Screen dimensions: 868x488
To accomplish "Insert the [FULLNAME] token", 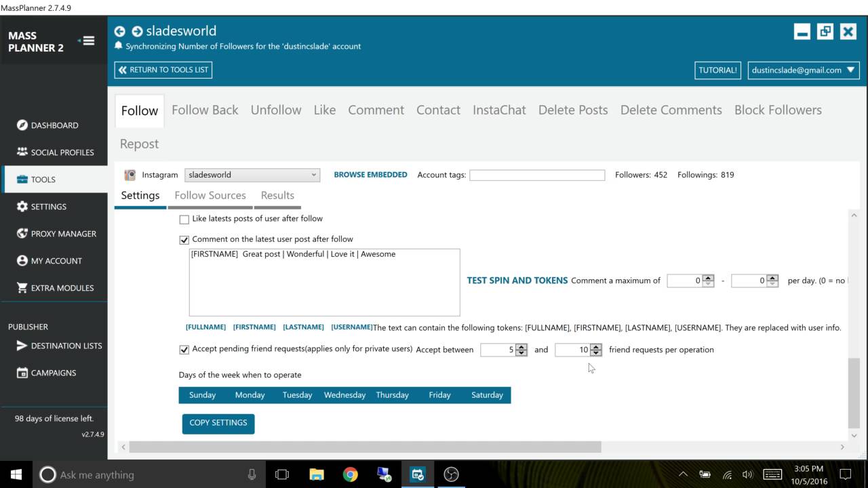I will click(x=205, y=327).
